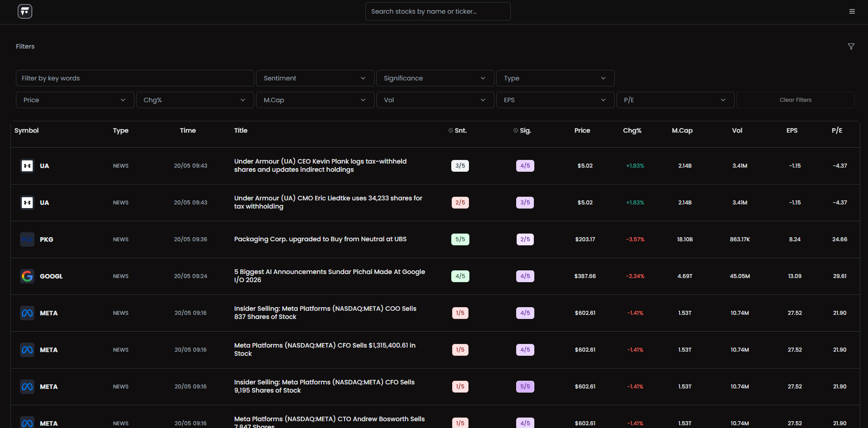Click Meta logo in CFO Sells 9,195 Shares row
This screenshot has height=428, width=868.
(27, 387)
